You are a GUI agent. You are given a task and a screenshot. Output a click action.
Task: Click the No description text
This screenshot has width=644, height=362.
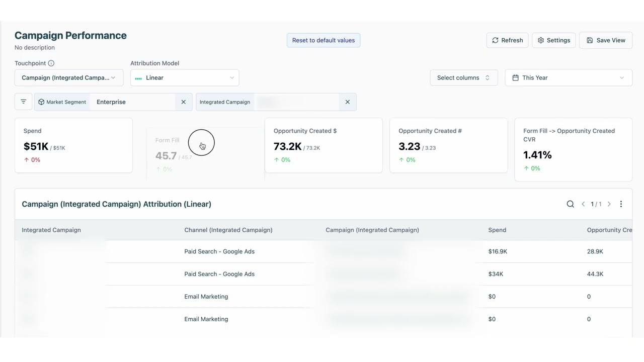point(35,48)
